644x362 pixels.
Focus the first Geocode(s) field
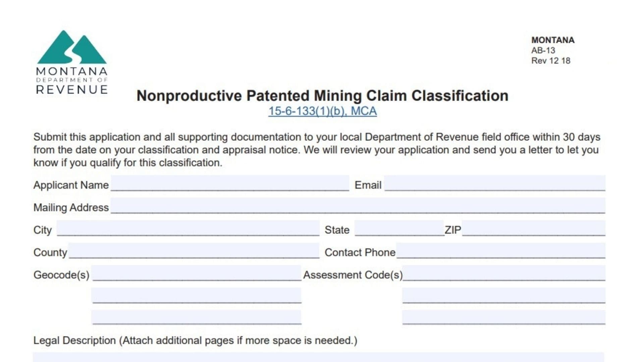coord(197,273)
